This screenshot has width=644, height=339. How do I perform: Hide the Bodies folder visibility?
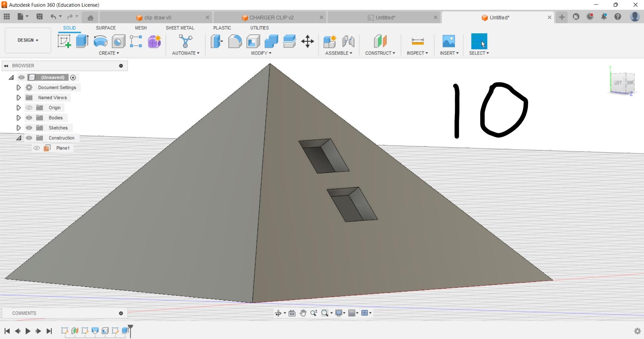coord(29,118)
